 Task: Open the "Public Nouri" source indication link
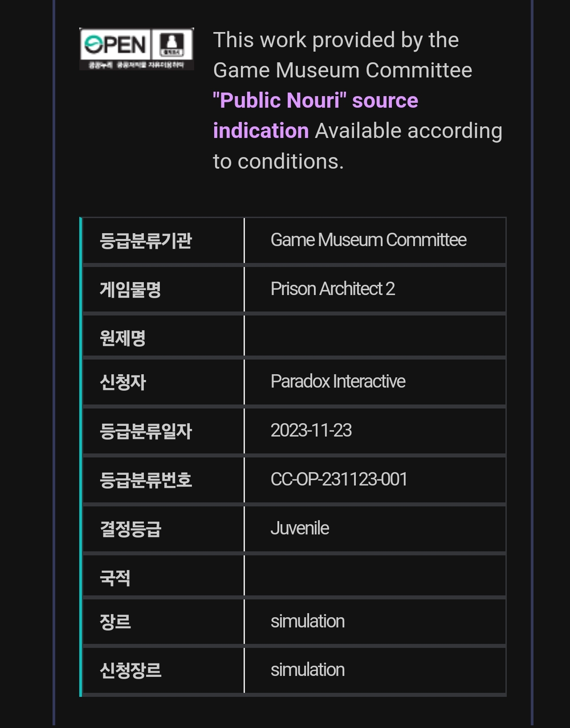pos(315,115)
